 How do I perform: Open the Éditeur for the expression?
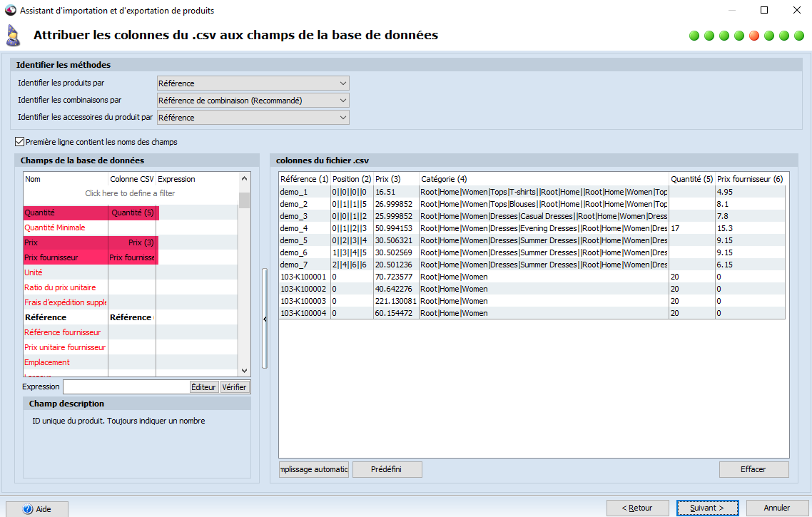[203, 387]
